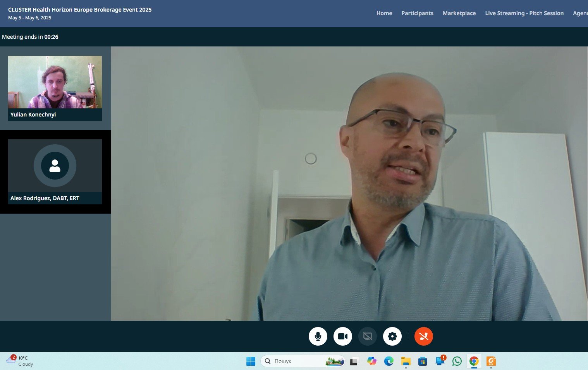The height and width of the screenshot is (370, 588).
Task: Open File Explorer from taskbar
Action: (406, 361)
